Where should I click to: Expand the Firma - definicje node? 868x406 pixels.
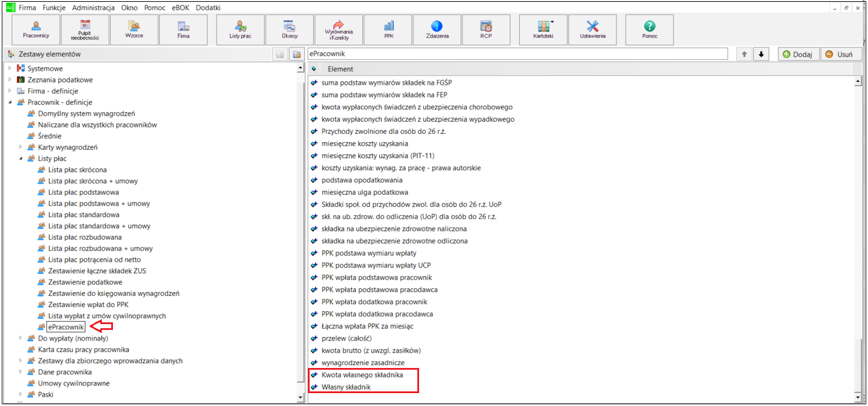[10, 91]
